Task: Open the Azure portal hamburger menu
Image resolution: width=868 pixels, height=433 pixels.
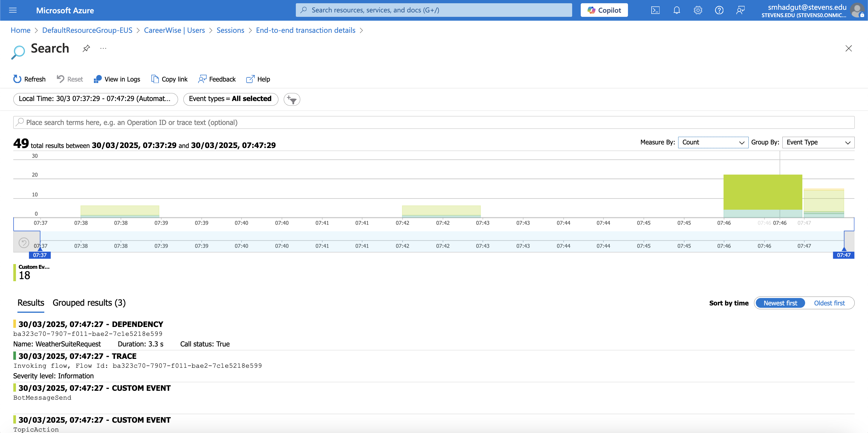Action: pyautogui.click(x=13, y=10)
